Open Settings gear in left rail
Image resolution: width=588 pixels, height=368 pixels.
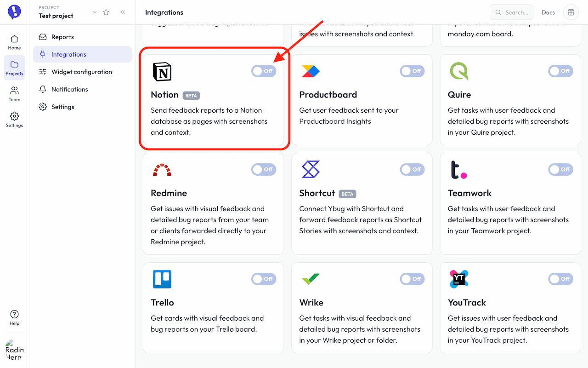tap(14, 120)
